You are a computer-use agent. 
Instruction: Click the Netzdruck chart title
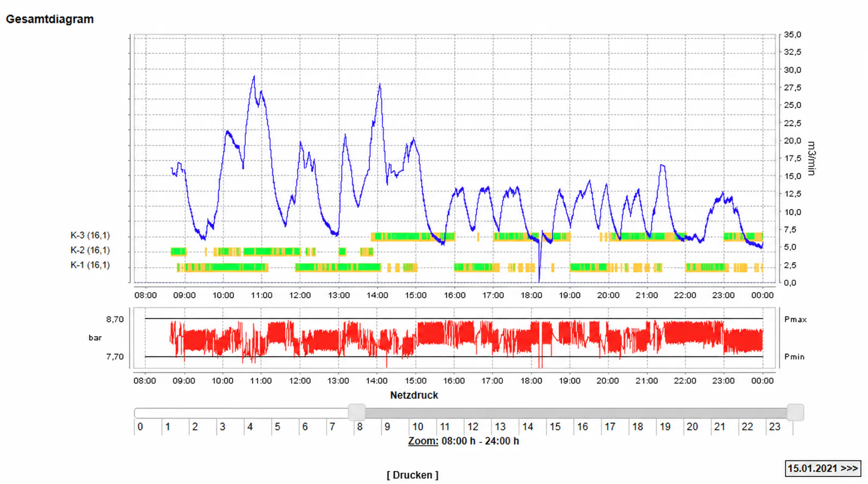coord(414,395)
